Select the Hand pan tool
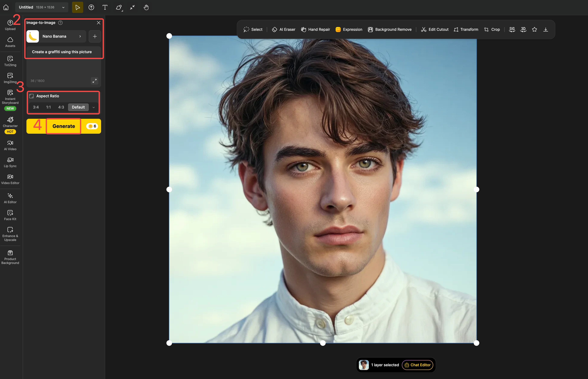 tap(146, 7)
